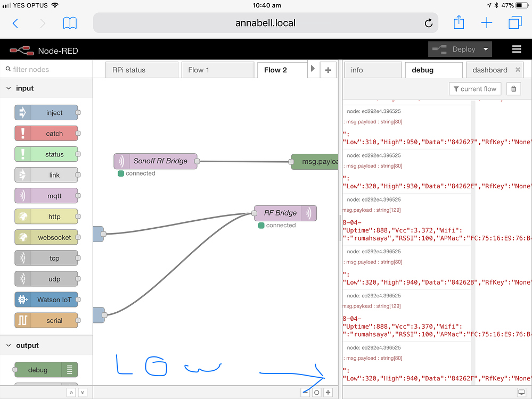Viewport: 532px width, 399px height.
Task: Open the info sidebar tab
Action: tap(372, 69)
